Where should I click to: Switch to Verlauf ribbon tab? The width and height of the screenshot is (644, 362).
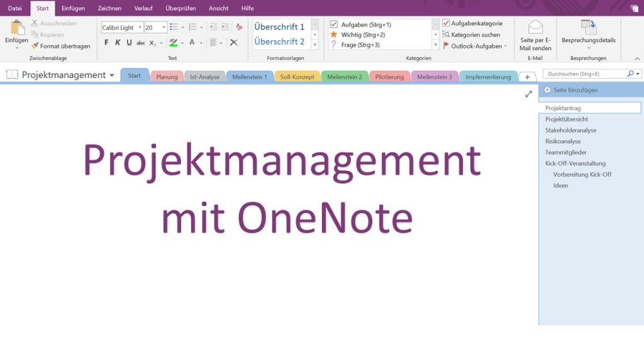point(143,8)
